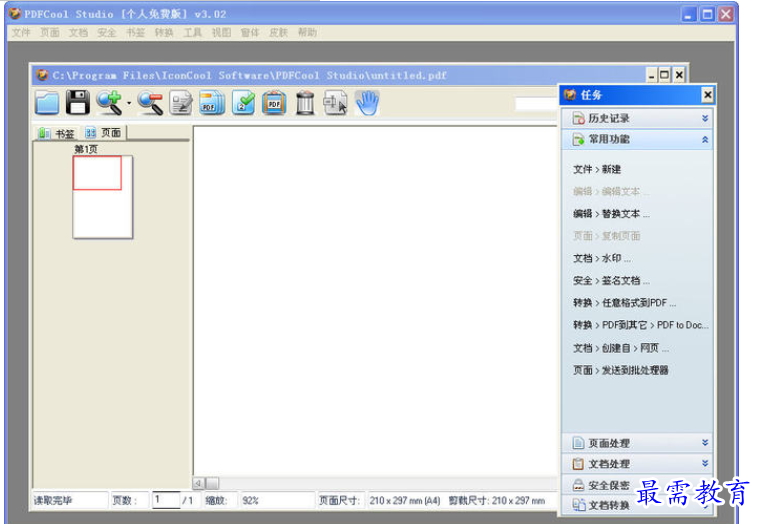Screen dimensions: 758x524
Task: Click the document window title bar icon
Action: pyautogui.click(x=43, y=75)
